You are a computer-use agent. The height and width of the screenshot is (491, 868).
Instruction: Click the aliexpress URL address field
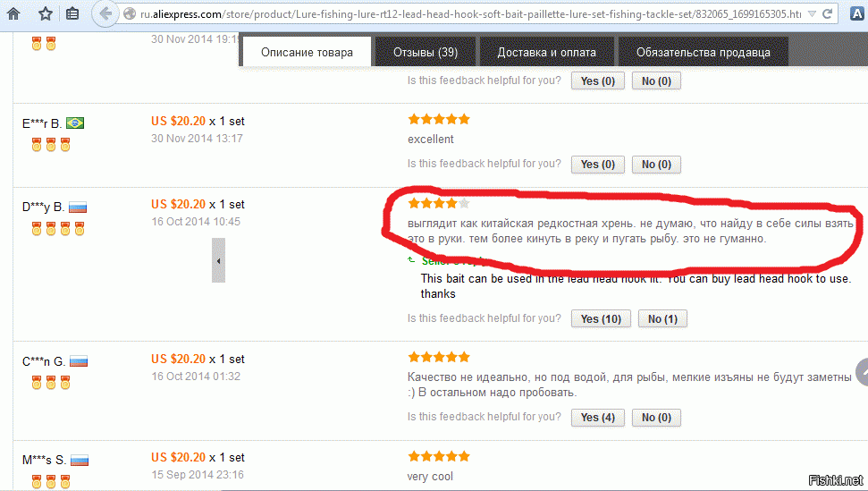[470, 13]
